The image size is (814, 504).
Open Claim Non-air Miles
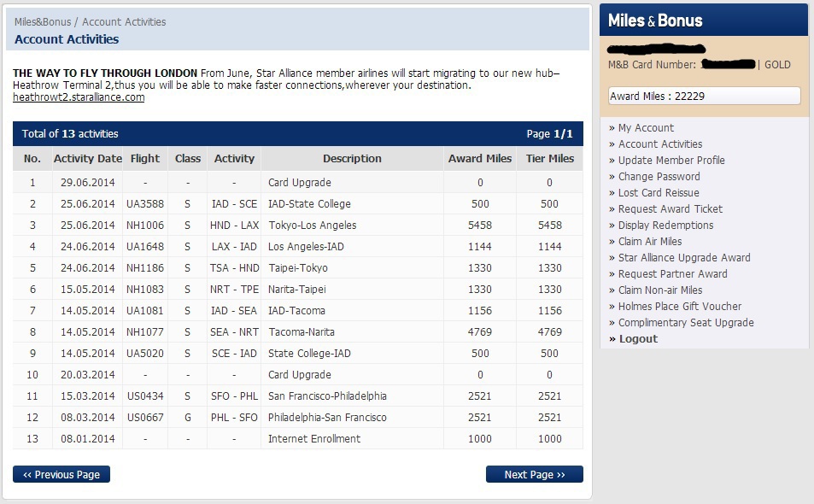(x=659, y=290)
